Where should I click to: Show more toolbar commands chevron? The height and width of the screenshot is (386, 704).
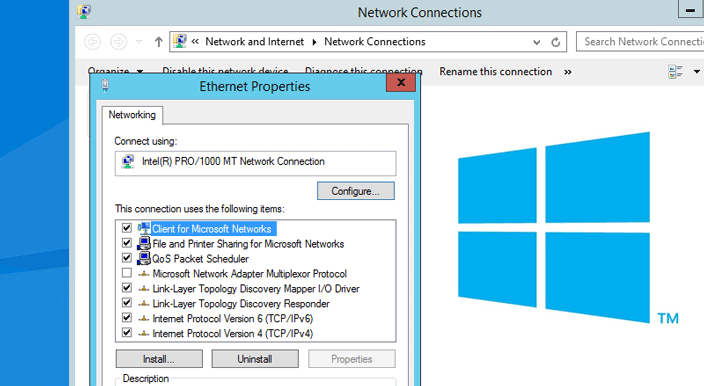[568, 72]
